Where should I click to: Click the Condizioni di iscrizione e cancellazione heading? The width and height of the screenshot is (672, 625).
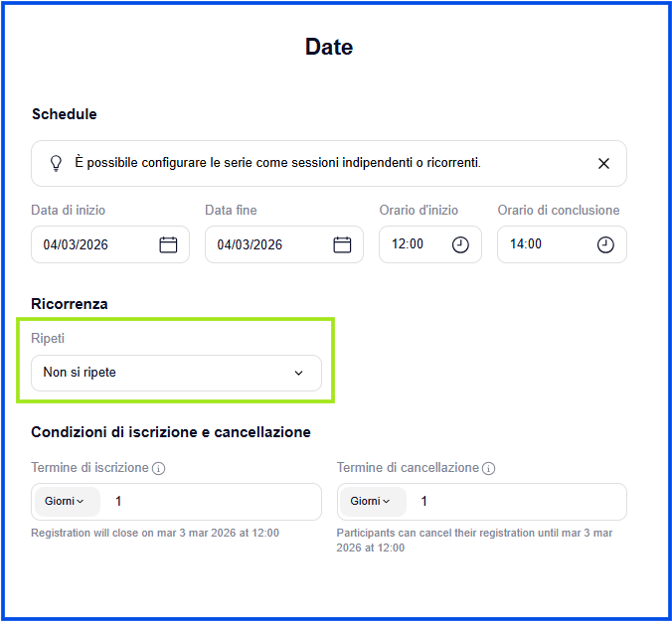coord(171,432)
